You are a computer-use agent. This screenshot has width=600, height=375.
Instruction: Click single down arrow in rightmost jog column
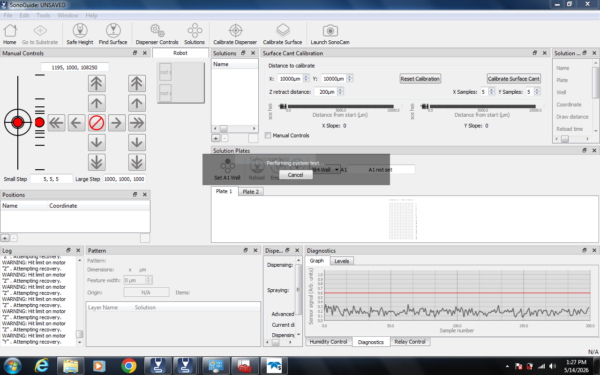click(x=137, y=143)
